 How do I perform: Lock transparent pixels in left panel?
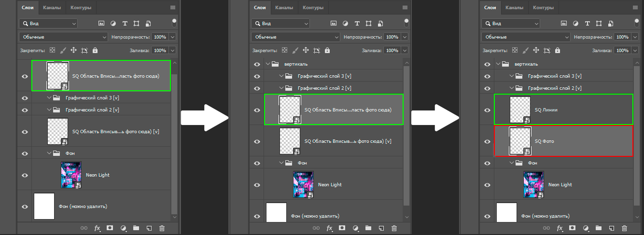point(52,50)
